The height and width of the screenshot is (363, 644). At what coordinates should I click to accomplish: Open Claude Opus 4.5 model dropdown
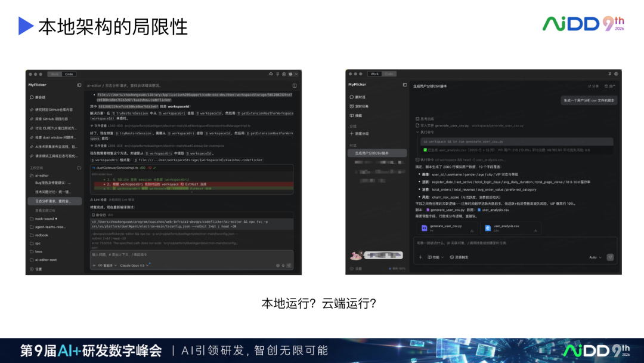point(134,266)
